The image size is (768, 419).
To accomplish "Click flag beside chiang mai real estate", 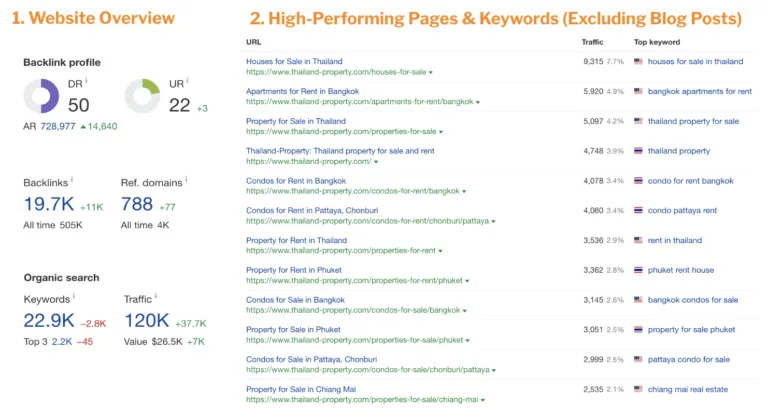I will (638, 389).
